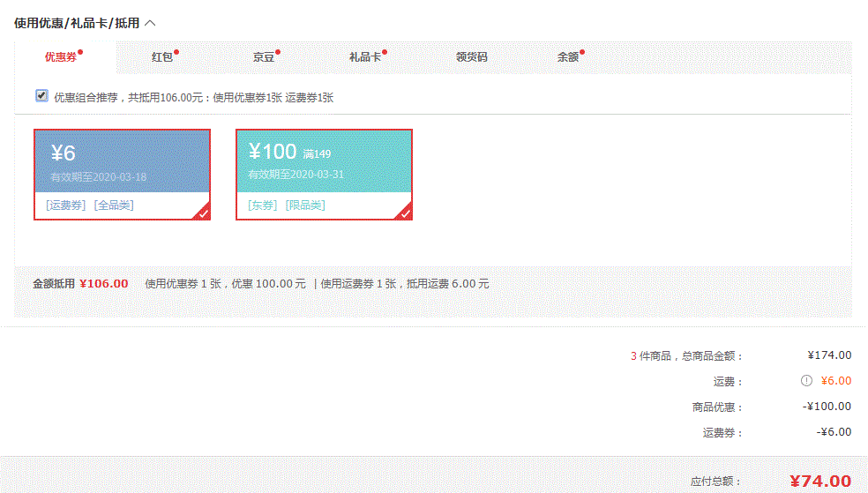
Task: Click the red ¥6.00 shipping fee amount
Action: coord(835,381)
